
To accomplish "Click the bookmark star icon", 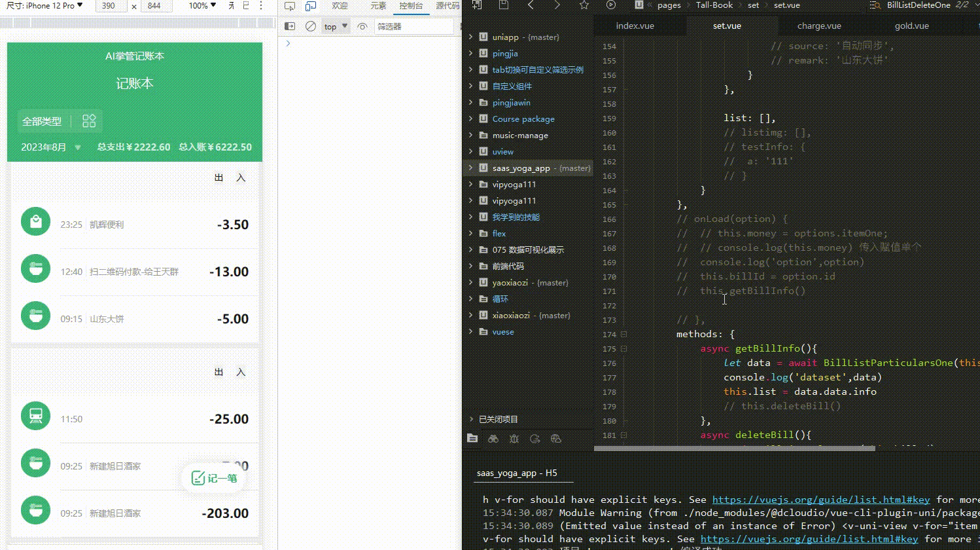I will click(x=584, y=5).
